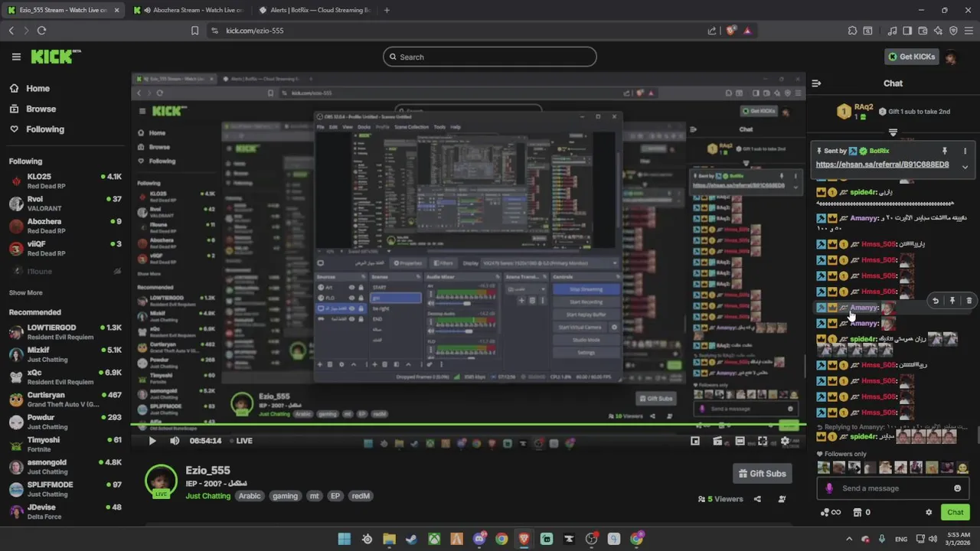Open viiQF channel in Following list
The width and height of the screenshot is (980, 551).
[64, 248]
